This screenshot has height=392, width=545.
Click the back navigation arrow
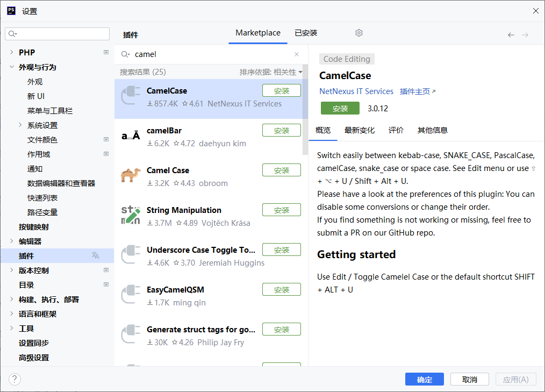[511, 35]
